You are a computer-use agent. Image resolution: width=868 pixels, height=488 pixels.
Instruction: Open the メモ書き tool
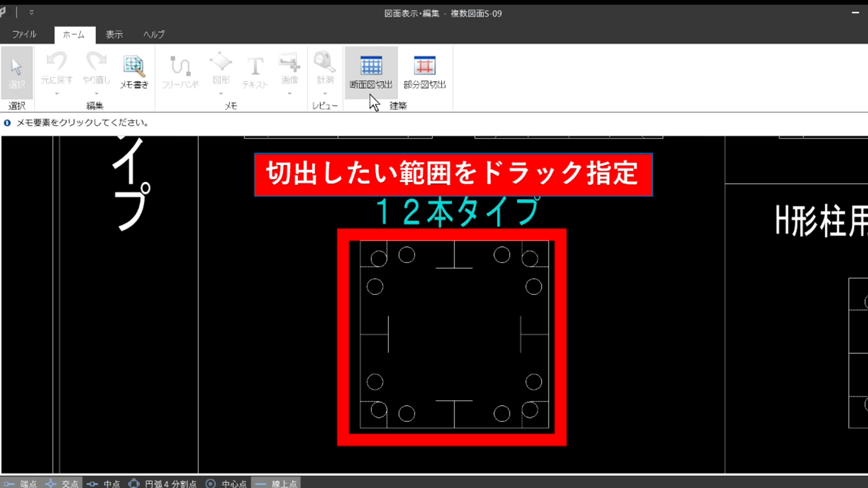(x=134, y=72)
